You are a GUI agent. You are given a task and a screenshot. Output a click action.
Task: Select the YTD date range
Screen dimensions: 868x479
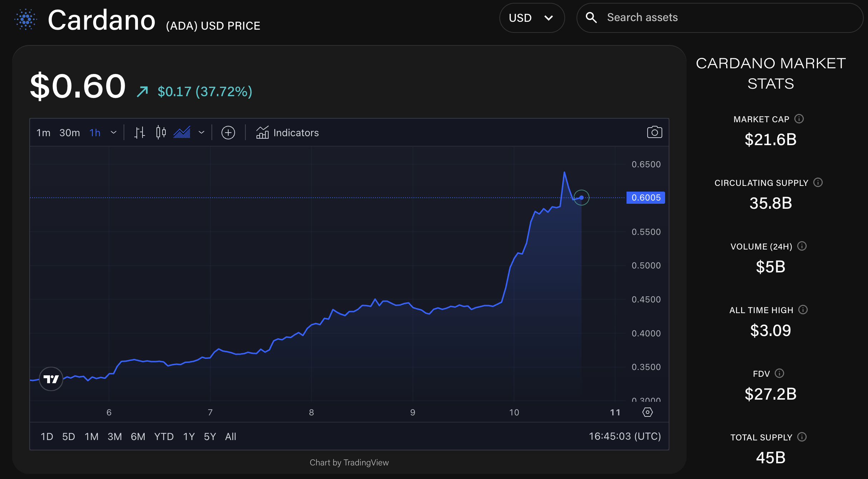click(164, 436)
